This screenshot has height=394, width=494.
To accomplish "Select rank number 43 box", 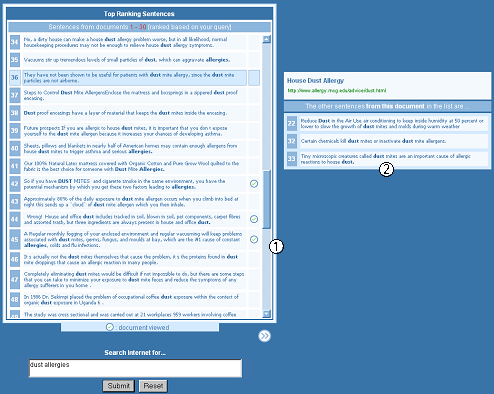I will point(15,201).
